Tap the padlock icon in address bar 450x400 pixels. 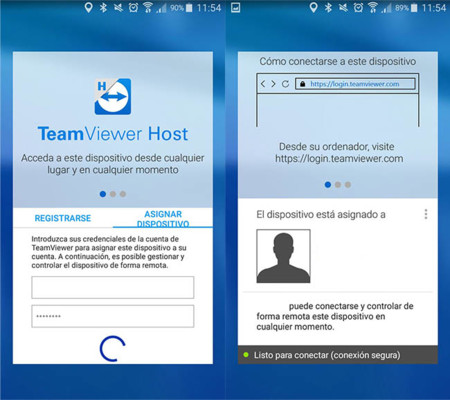[x=302, y=84]
